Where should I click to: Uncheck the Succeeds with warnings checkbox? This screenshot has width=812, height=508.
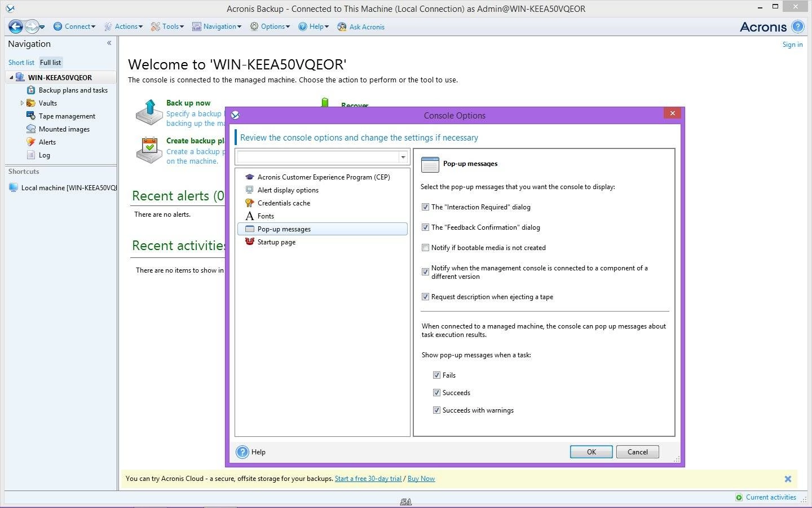point(436,410)
